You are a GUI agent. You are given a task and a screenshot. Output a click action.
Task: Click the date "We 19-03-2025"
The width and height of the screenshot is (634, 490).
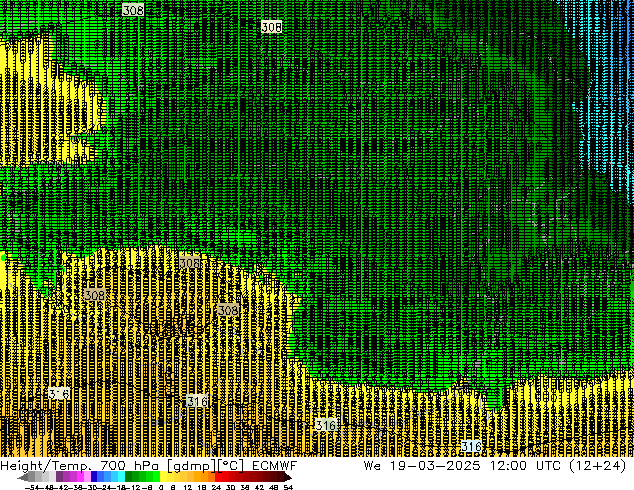[x=422, y=466]
